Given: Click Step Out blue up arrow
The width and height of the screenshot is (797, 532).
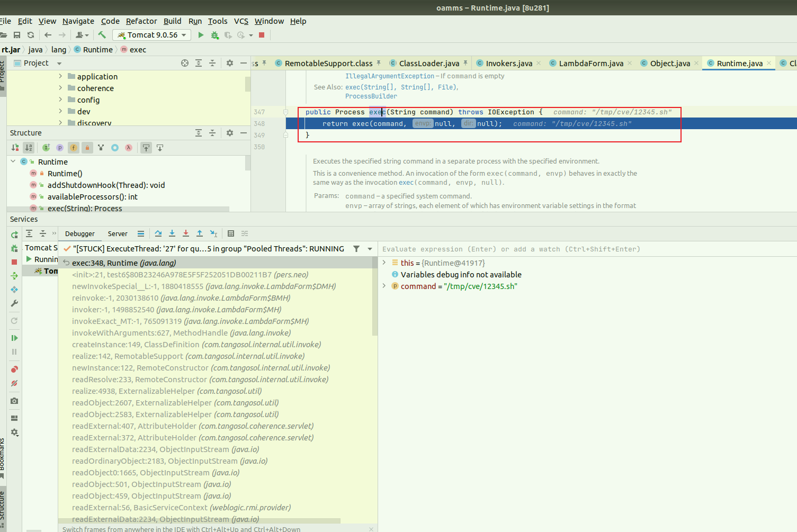Looking at the screenshot, I should [x=200, y=233].
